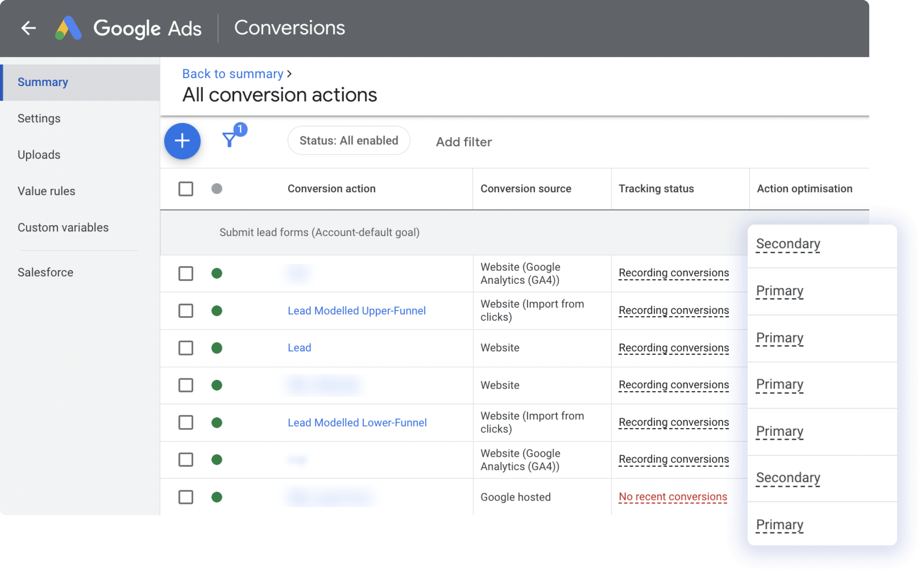The image size is (924, 575).
Task: Check the box for the Lead row
Action: (x=186, y=348)
